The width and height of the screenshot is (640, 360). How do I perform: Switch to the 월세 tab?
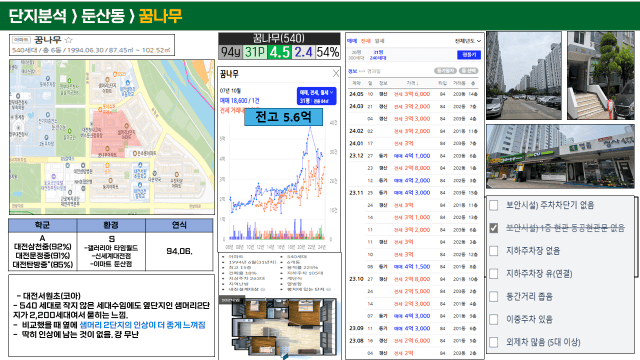(x=380, y=41)
